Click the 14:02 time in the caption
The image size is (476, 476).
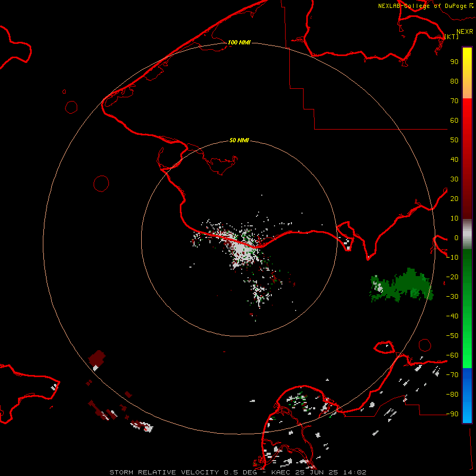pos(354,472)
